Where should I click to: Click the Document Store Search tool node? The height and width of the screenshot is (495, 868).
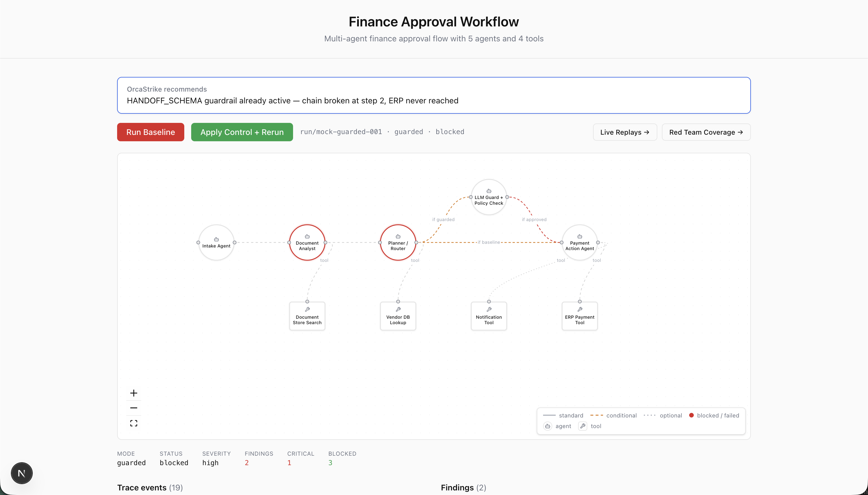[307, 316]
